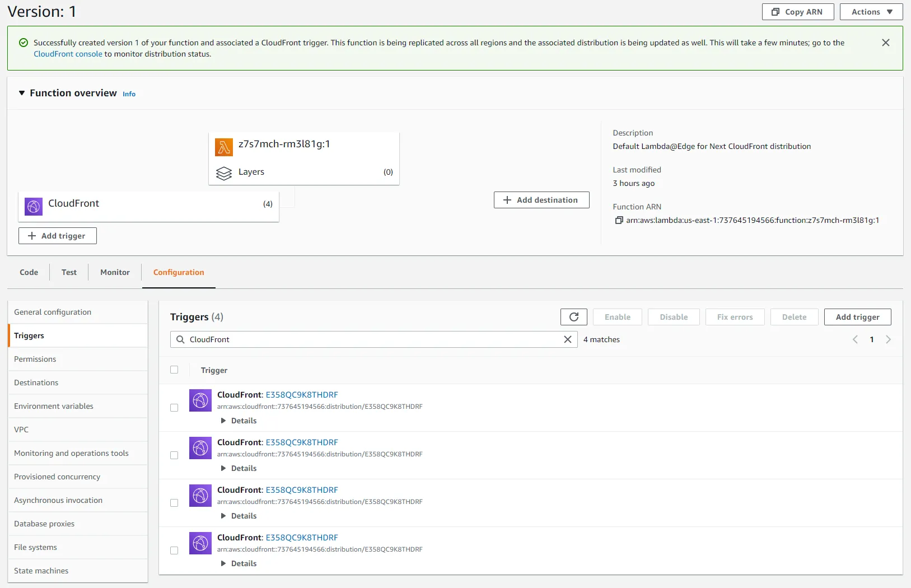
Task: Clear the CloudFront search filter
Action: pyautogui.click(x=568, y=339)
